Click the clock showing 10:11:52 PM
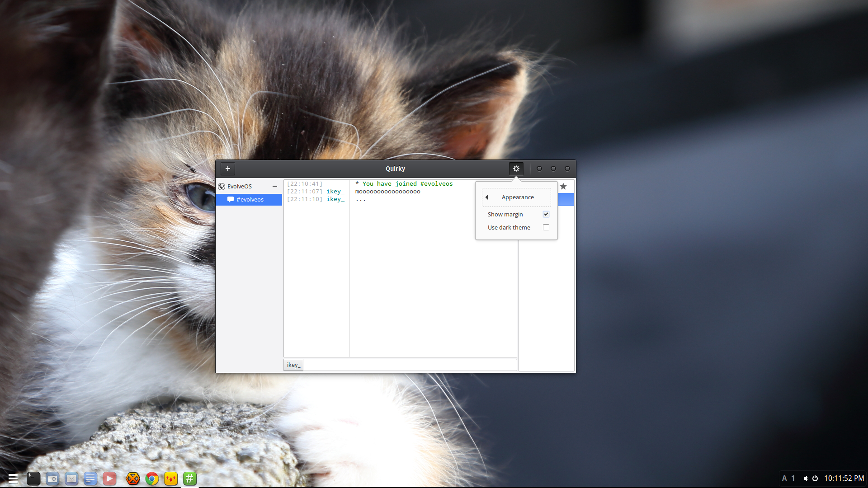 pos(844,478)
